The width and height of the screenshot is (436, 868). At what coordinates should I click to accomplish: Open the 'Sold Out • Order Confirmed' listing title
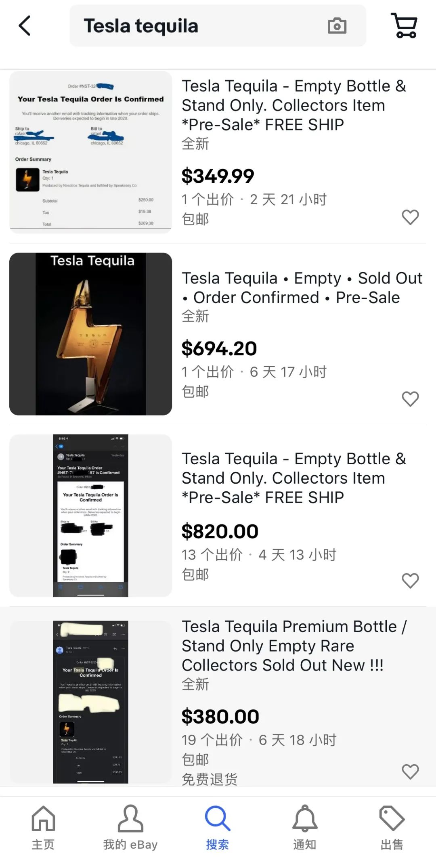[x=302, y=288]
